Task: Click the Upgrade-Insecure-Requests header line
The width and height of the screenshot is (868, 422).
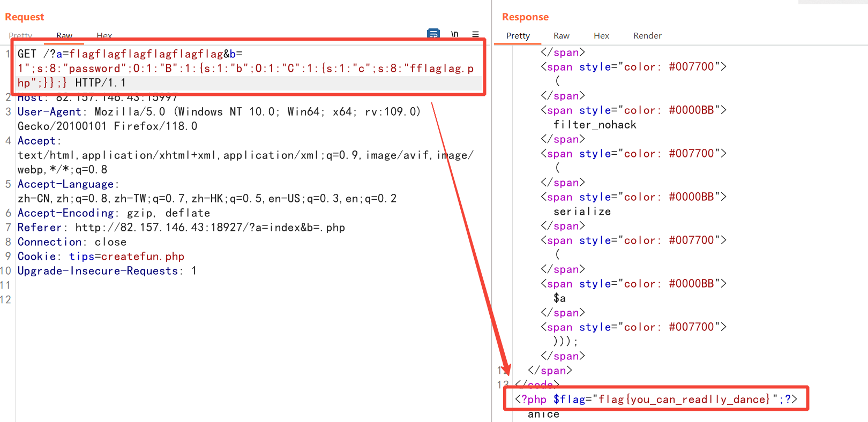Action: tap(107, 270)
